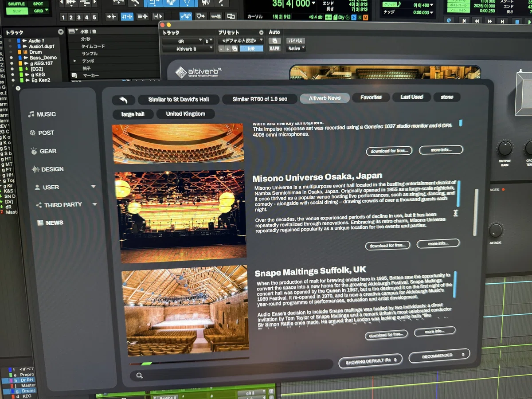The height and width of the screenshot is (399, 532).
Task: Toggle the compare (比較) button
Action: point(251,49)
